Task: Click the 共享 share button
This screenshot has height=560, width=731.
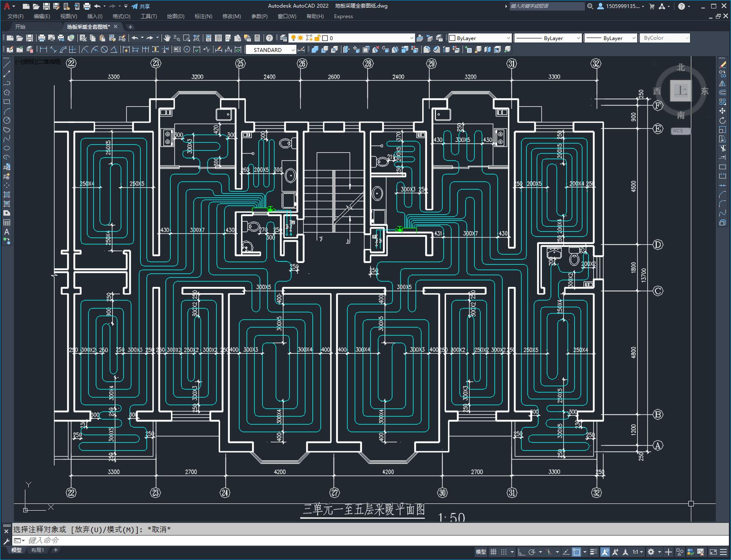Action: click(x=141, y=6)
